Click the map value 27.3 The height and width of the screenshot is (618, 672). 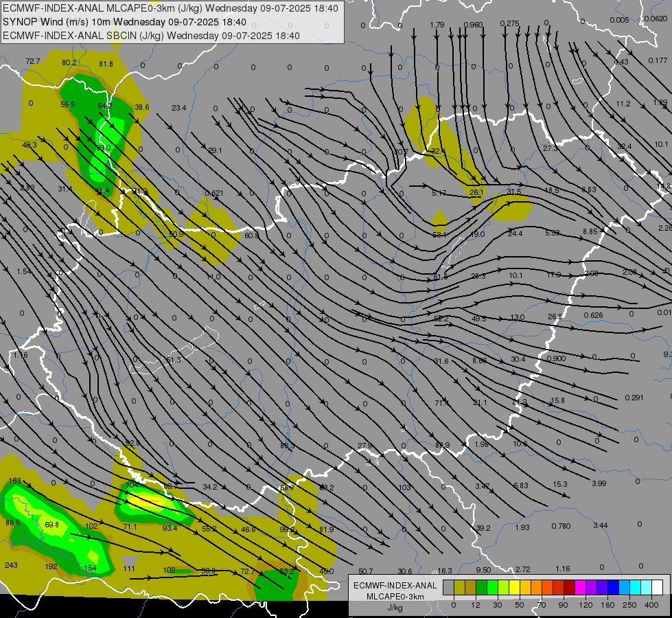click(x=551, y=148)
